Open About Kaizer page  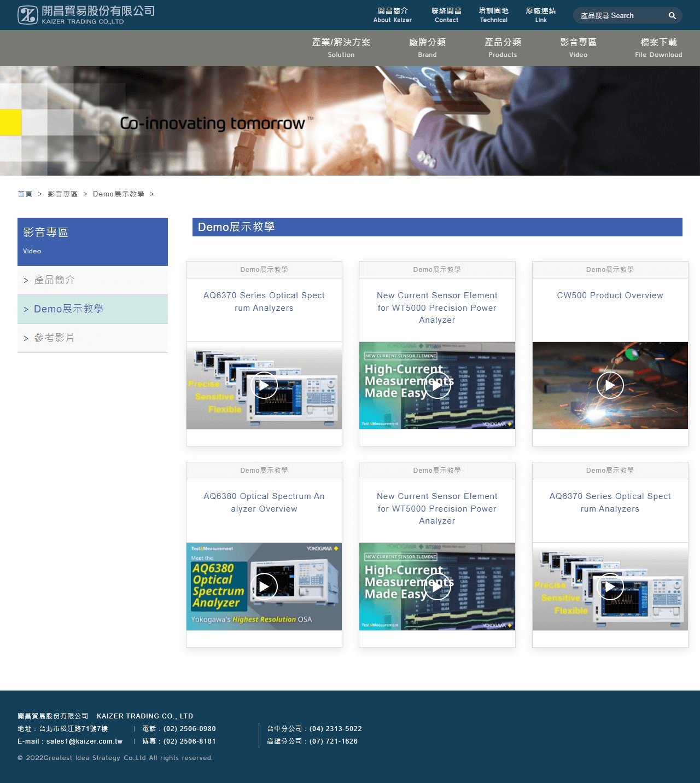click(393, 15)
